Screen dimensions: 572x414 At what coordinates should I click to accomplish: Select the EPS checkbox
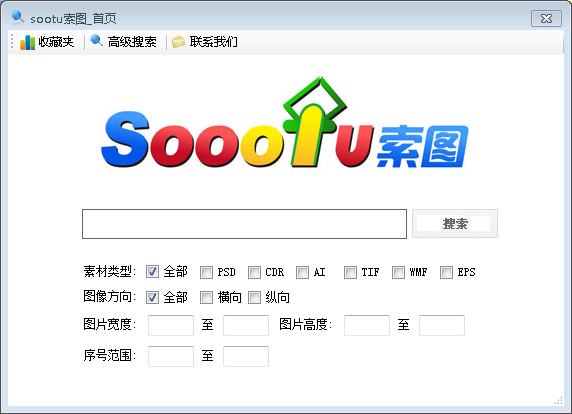[x=446, y=272]
